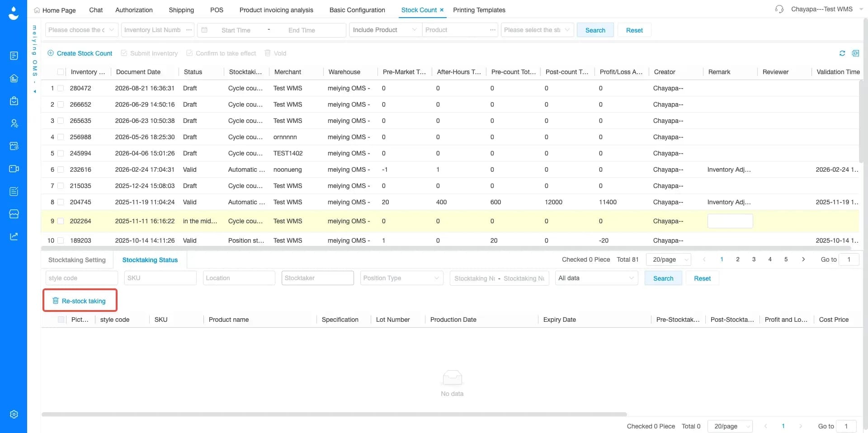Open the Printing Templates tab

tap(479, 10)
